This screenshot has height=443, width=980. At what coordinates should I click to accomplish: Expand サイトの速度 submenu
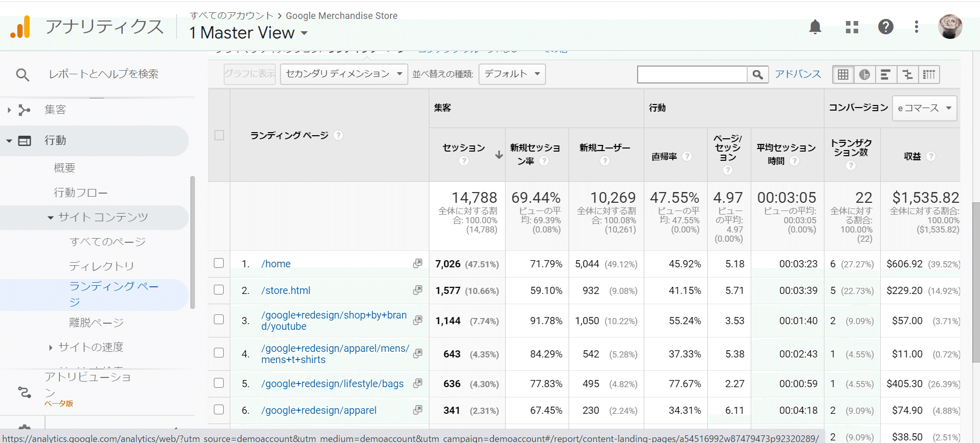51,347
